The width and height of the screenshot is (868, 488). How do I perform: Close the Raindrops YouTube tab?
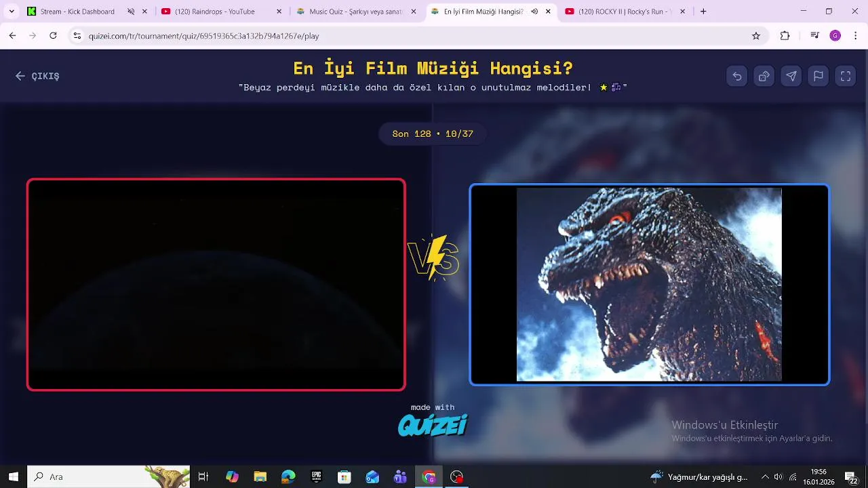(x=279, y=12)
